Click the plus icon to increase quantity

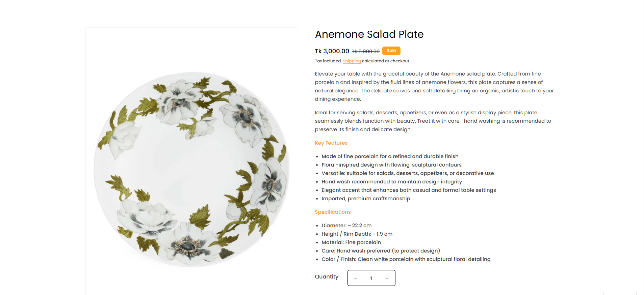(387, 278)
